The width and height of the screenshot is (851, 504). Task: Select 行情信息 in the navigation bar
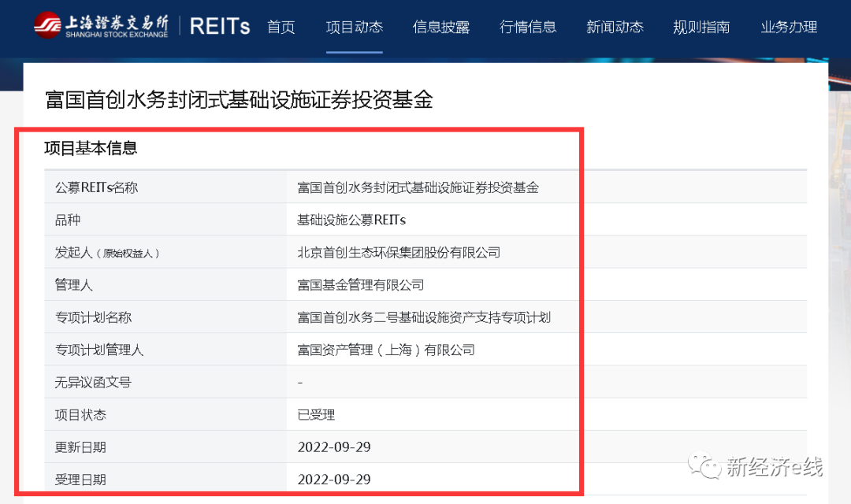point(528,27)
